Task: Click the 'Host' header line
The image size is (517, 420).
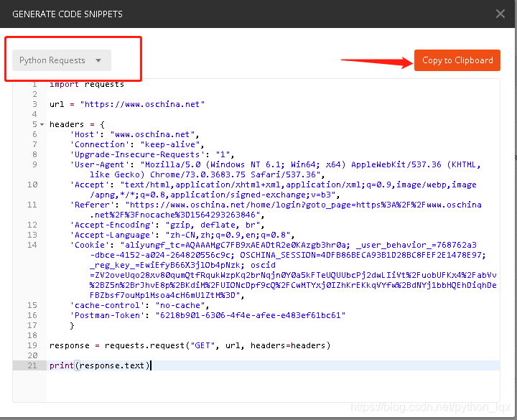Action: click(134, 134)
